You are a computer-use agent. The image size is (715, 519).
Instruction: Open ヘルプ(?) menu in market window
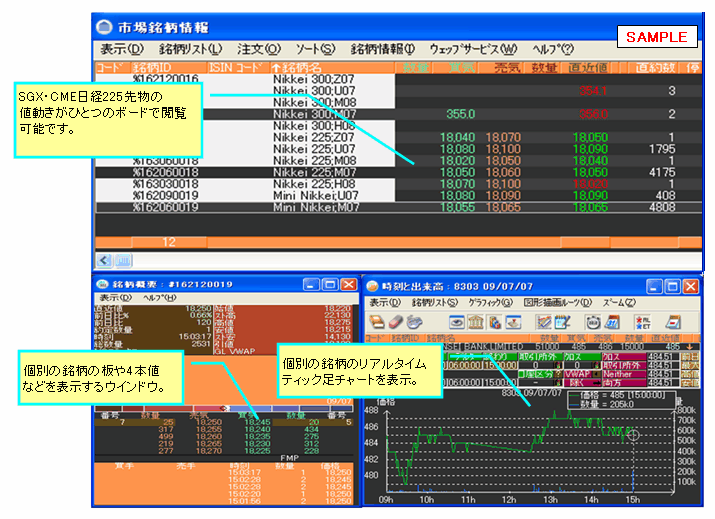[553, 49]
